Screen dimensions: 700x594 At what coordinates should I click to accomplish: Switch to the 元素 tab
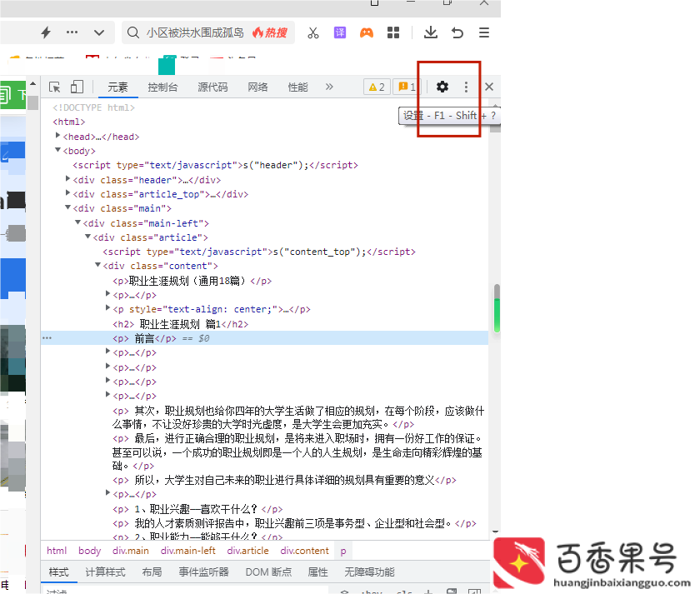(x=117, y=87)
